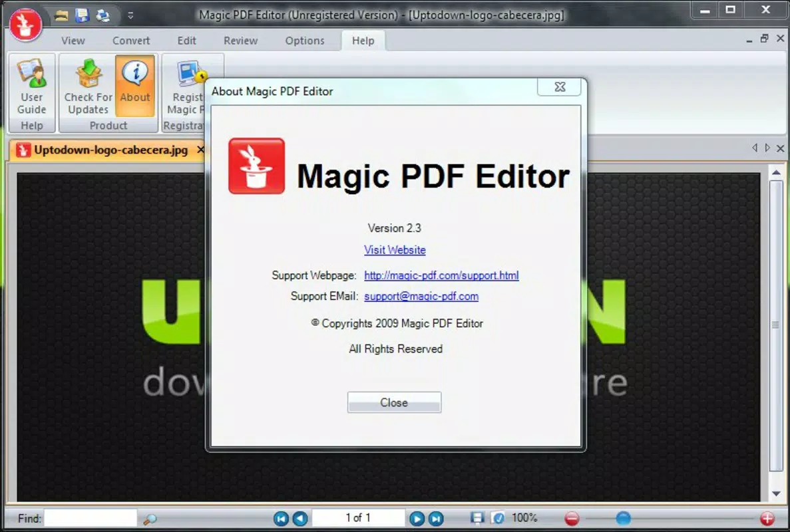Click the red zoom in plus button
This screenshot has width=790, height=532.
click(x=767, y=519)
